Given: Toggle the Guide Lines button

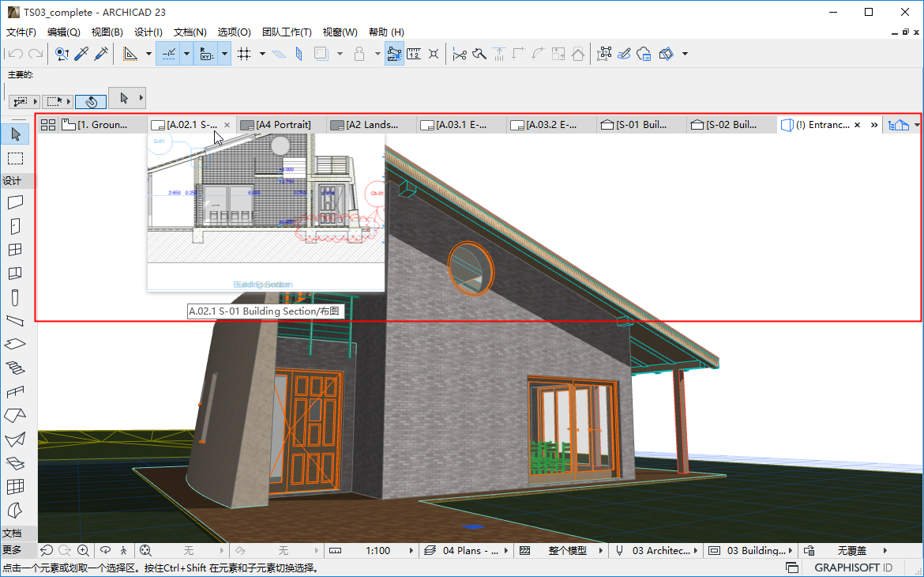Looking at the screenshot, I should (168, 54).
